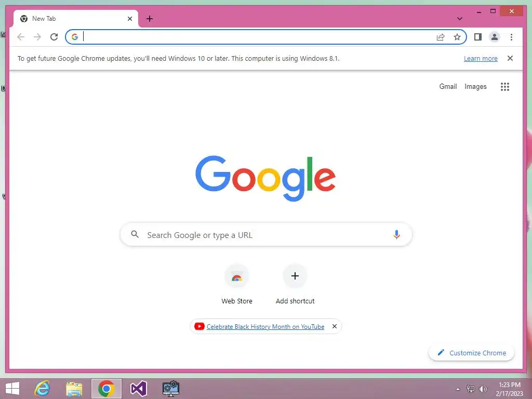Select the New Tab tab
This screenshot has width=532, height=399.
76,19
